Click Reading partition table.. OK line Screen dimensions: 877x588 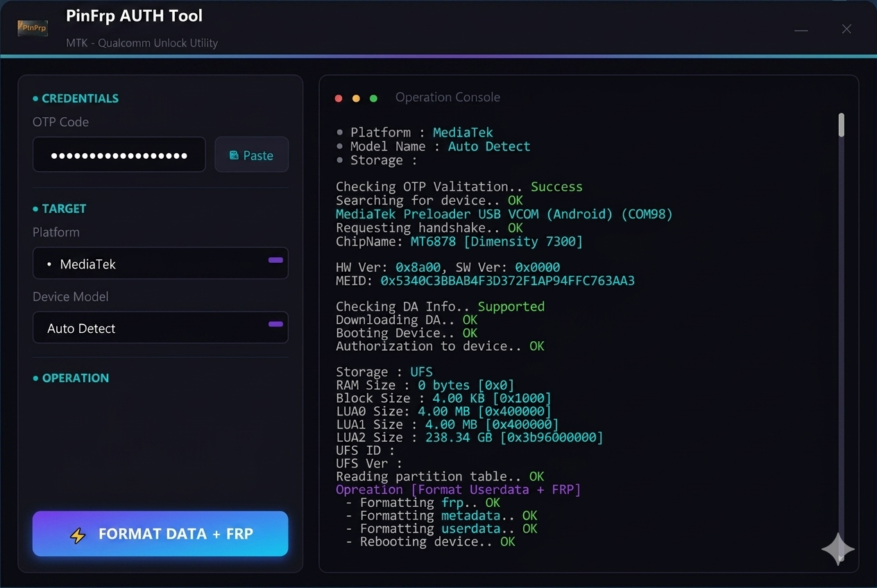(441, 476)
